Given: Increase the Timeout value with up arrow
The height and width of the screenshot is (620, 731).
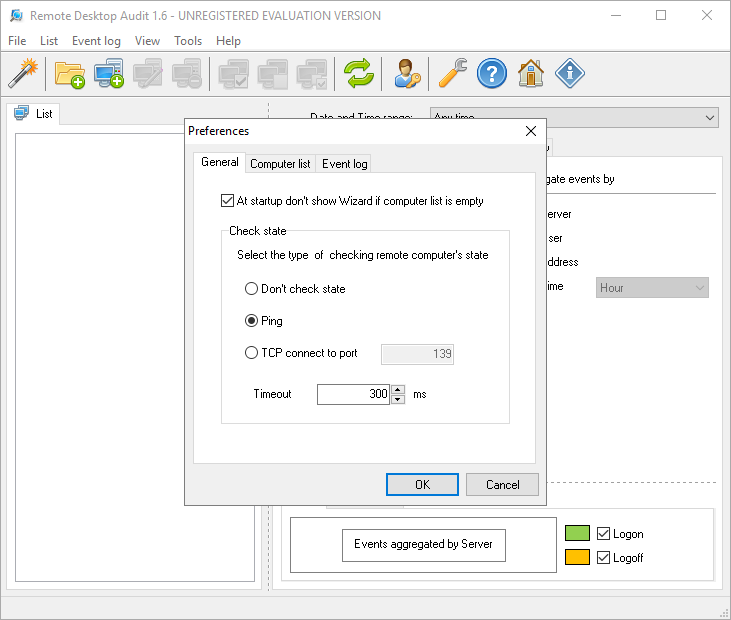Looking at the screenshot, I should coord(398,390).
